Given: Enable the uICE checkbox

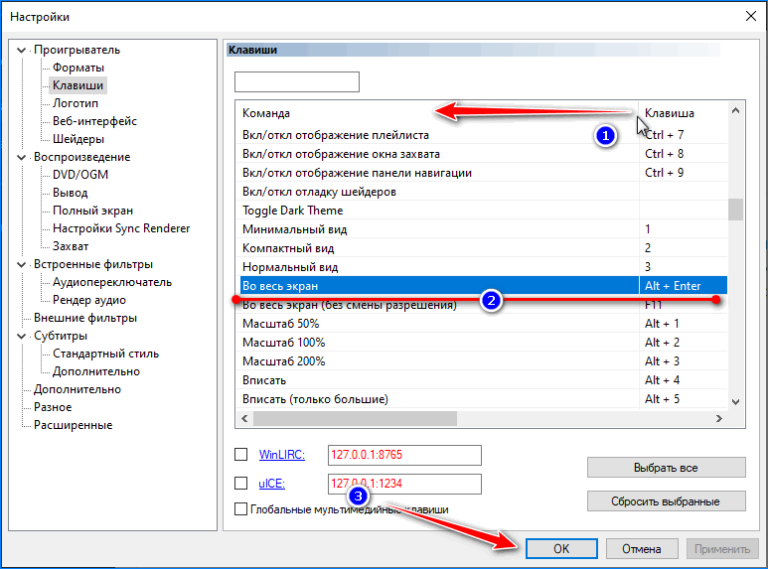Looking at the screenshot, I should [x=241, y=483].
